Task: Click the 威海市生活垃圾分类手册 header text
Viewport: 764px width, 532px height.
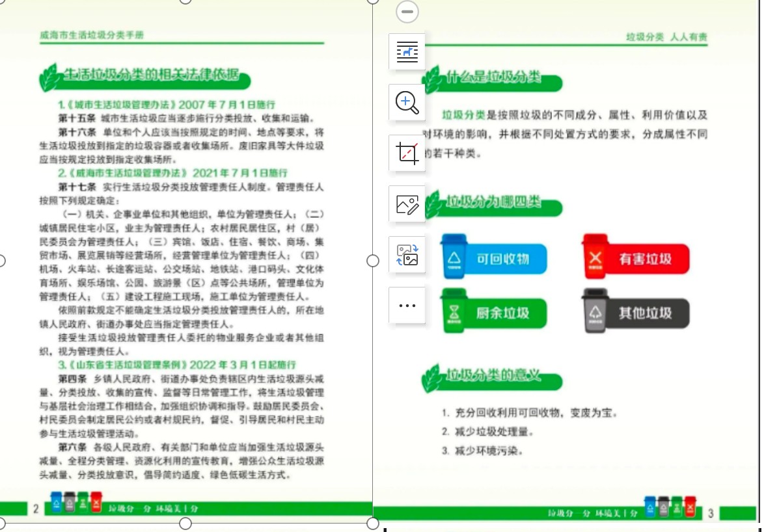Action: pyautogui.click(x=92, y=35)
